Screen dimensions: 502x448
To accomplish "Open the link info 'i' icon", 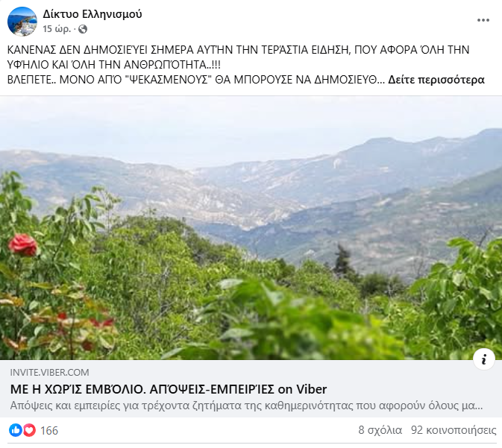I will 484,359.
